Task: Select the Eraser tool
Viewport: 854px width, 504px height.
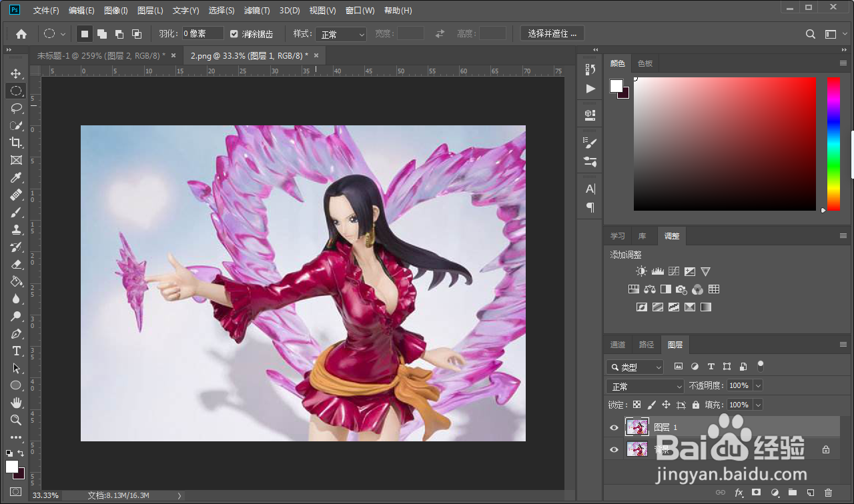Action: pos(16,264)
